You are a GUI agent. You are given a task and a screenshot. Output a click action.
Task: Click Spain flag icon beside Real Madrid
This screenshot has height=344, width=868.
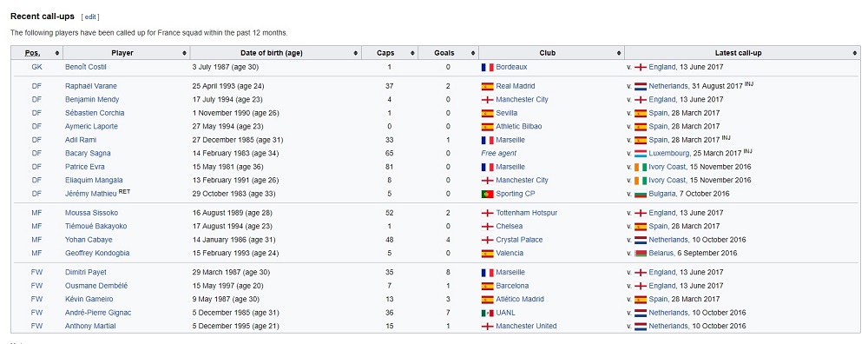coord(487,86)
